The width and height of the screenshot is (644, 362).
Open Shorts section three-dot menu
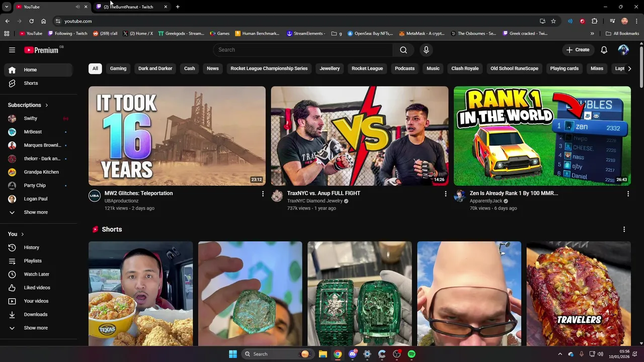pos(624,229)
